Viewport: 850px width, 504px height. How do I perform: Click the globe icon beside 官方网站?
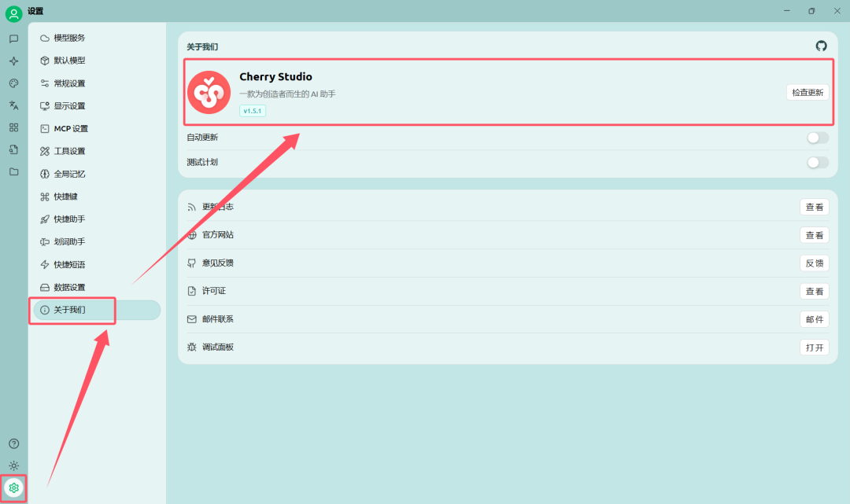192,235
